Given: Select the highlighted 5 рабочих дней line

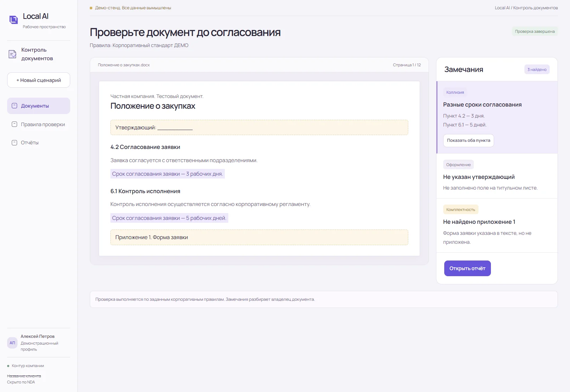Looking at the screenshot, I should pyautogui.click(x=169, y=218).
